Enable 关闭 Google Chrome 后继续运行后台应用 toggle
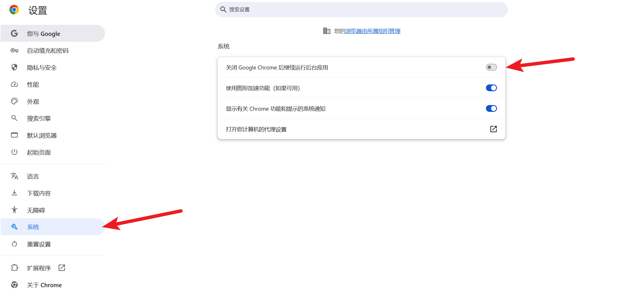The image size is (644, 303). click(x=491, y=67)
